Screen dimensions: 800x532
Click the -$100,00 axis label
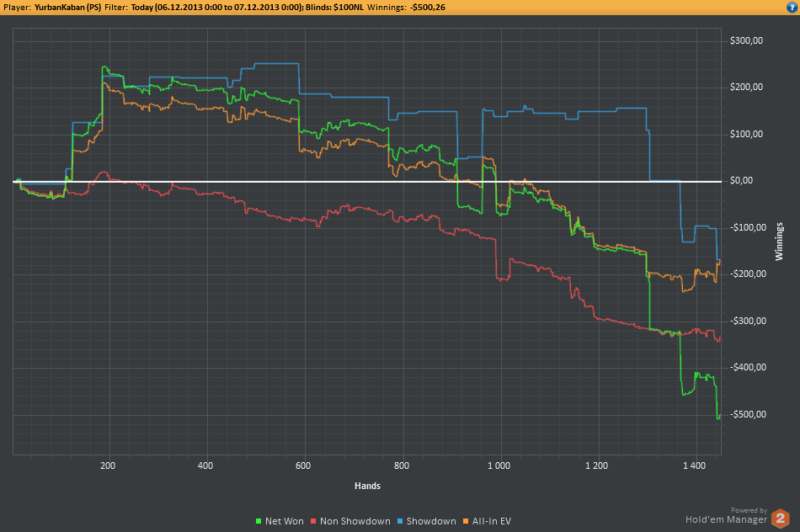pyautogui.click(x=748, y=227)
